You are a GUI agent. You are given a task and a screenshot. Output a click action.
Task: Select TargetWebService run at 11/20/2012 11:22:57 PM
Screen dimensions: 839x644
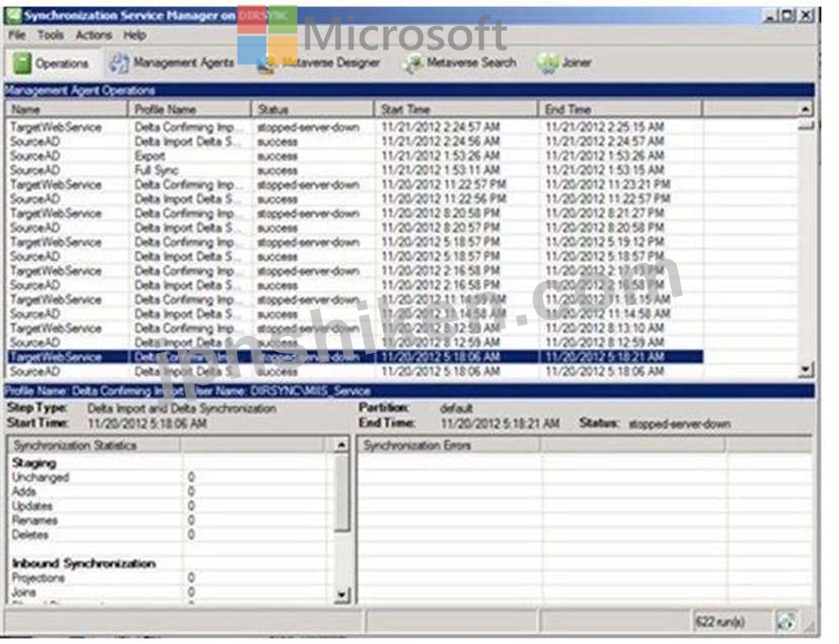355,184
